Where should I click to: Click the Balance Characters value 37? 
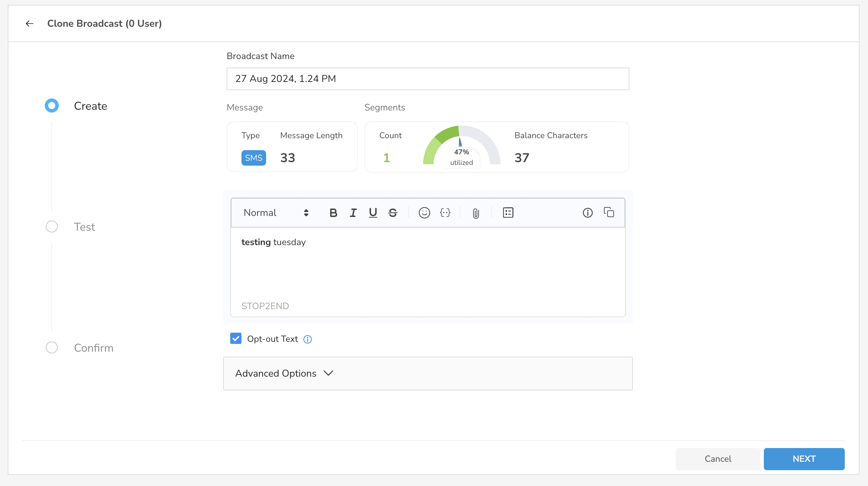[522, 158]
